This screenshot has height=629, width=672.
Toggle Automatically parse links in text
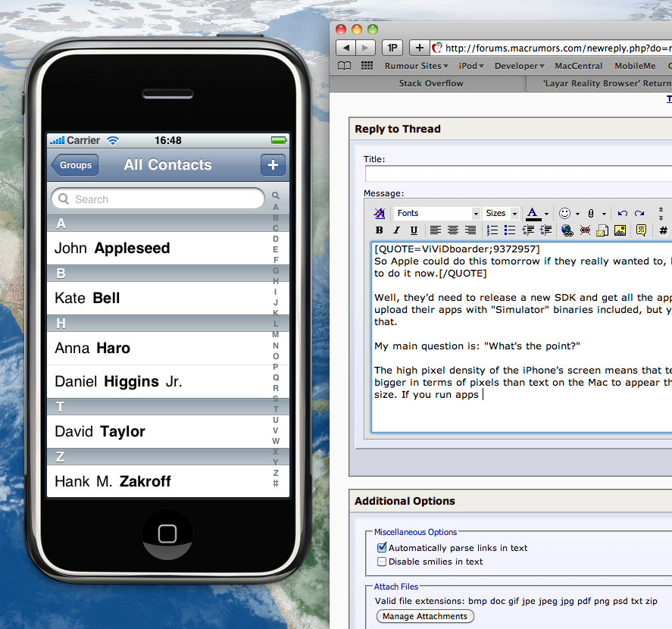381,548
